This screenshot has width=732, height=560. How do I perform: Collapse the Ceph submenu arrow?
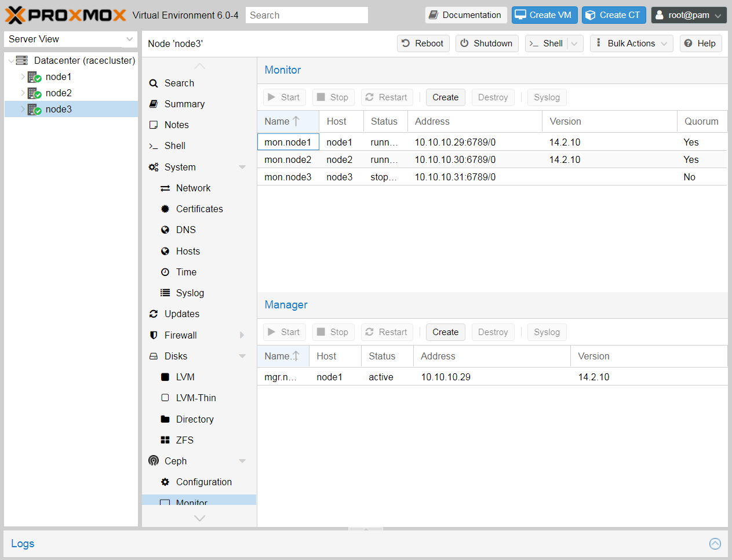click(242, 461)
